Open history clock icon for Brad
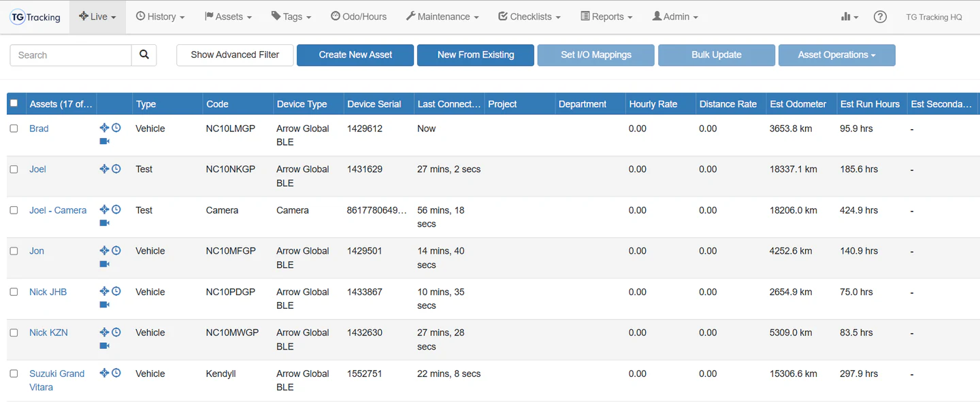 coord(116,128)
